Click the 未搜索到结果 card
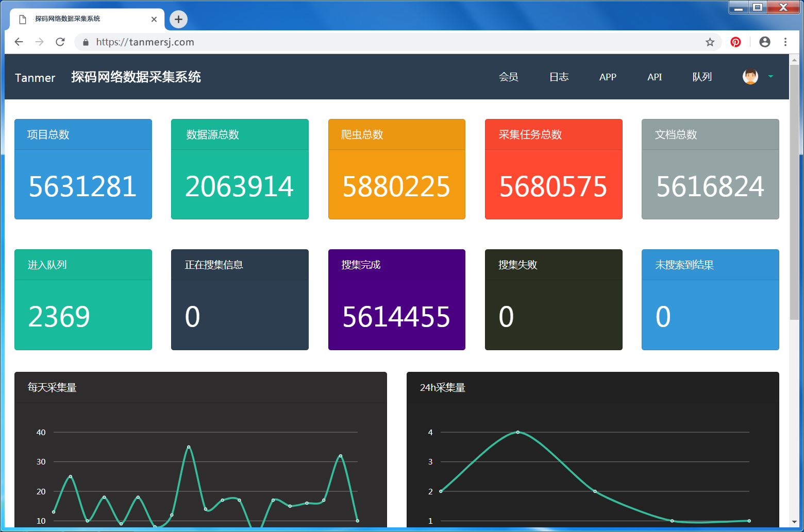This screenshot has height=532, width=804. tap(710, 300)
